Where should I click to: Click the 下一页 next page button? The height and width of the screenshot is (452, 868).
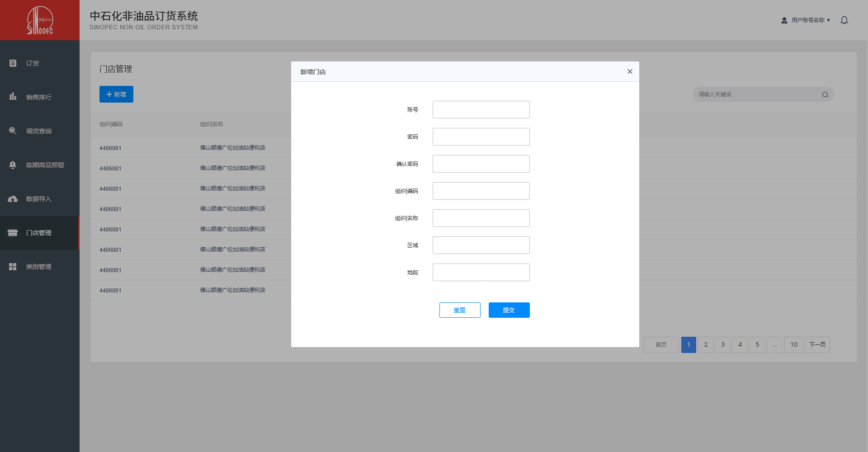coord(817,345)
